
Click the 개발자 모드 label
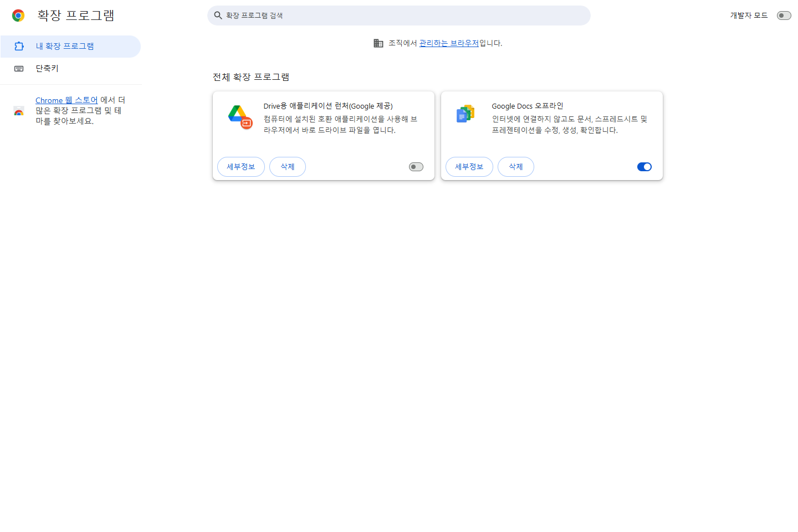pos(749,16)
